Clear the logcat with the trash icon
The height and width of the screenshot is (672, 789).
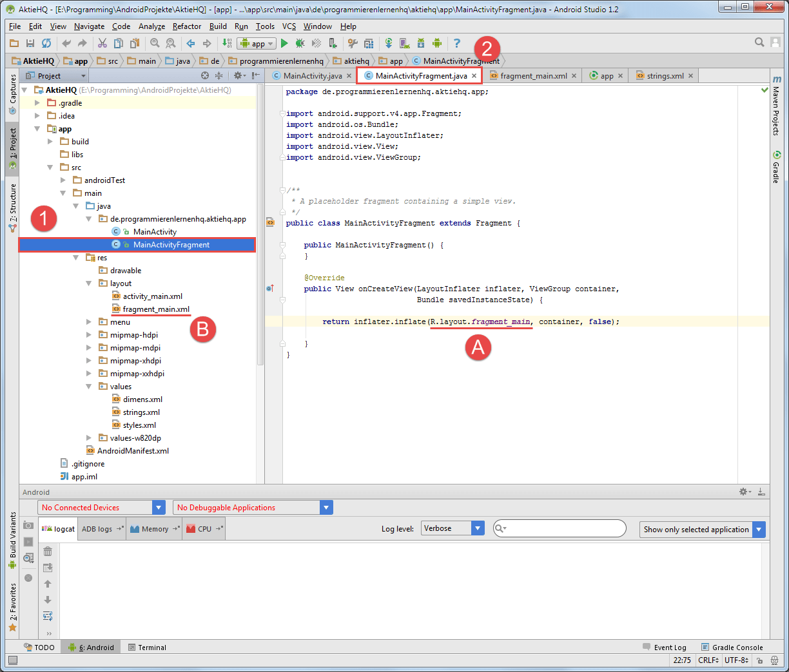[48, 552]
